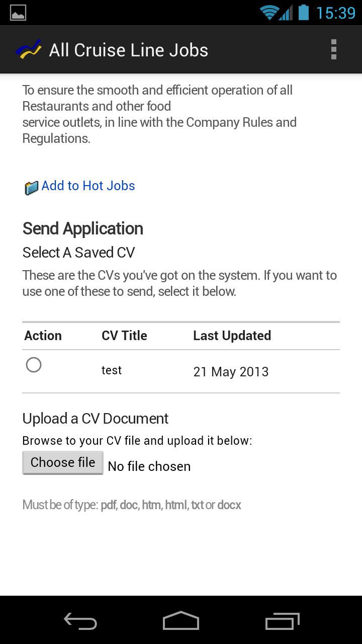The image size is (362, 644).
Task: Tap the 15:39 clock in status bar
Action: [336, 13]
